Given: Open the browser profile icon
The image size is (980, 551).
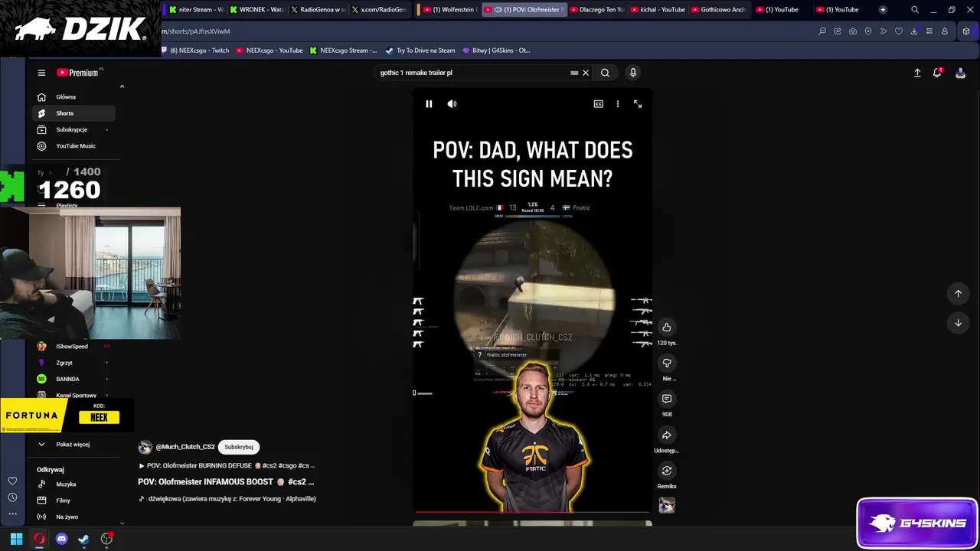Looking at the screenshot, I should [x=945, y=31].
